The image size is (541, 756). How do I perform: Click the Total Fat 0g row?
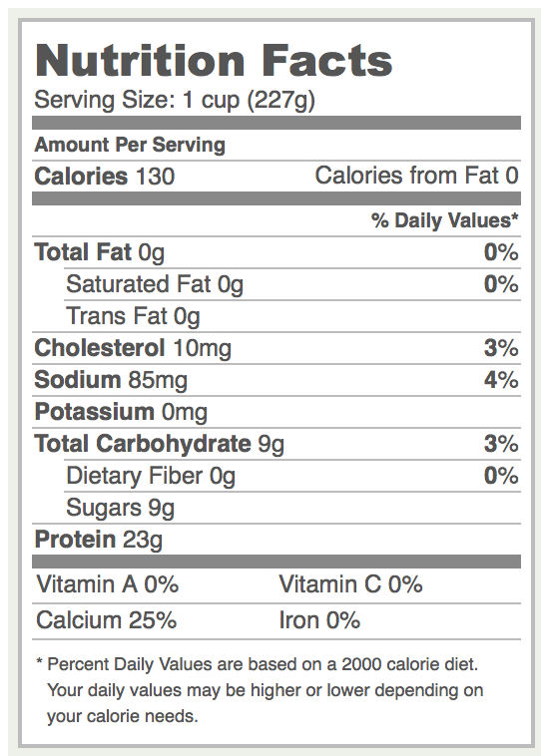(276, 252)
